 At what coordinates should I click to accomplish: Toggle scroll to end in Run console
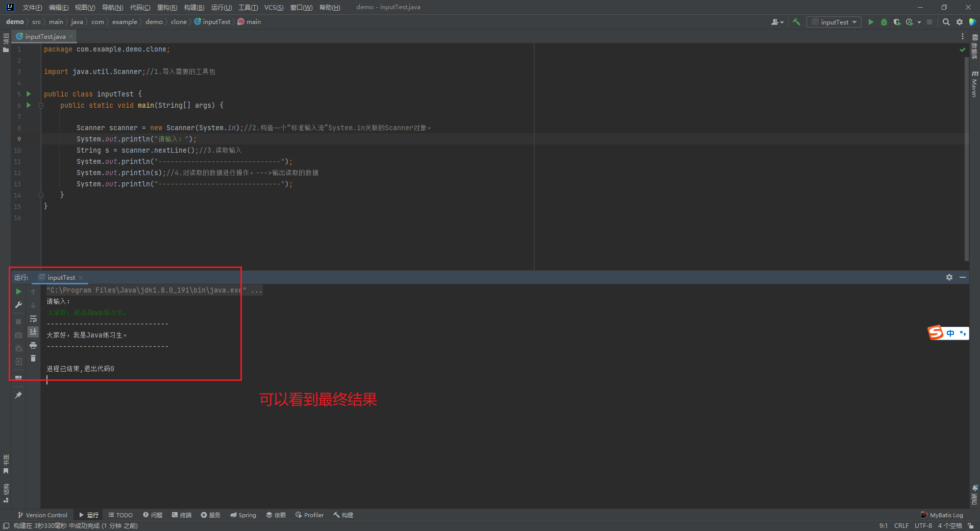(x=33, y=332)
